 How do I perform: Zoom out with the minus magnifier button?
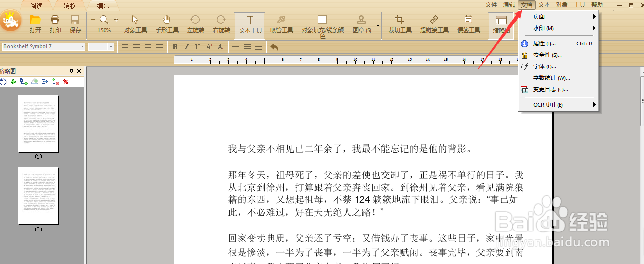pos(93,20)
